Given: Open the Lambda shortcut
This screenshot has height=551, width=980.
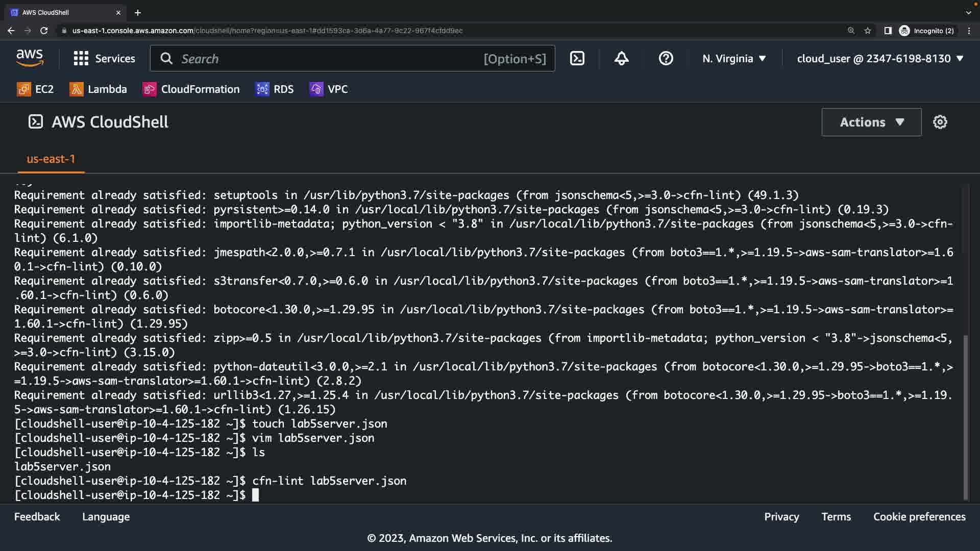Looking at the screenshot, I should pyautogui.click(x=98, y=89).
